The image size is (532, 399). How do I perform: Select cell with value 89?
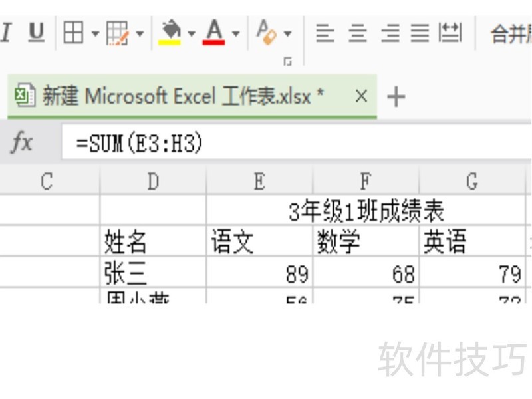(x=259, y=273)
